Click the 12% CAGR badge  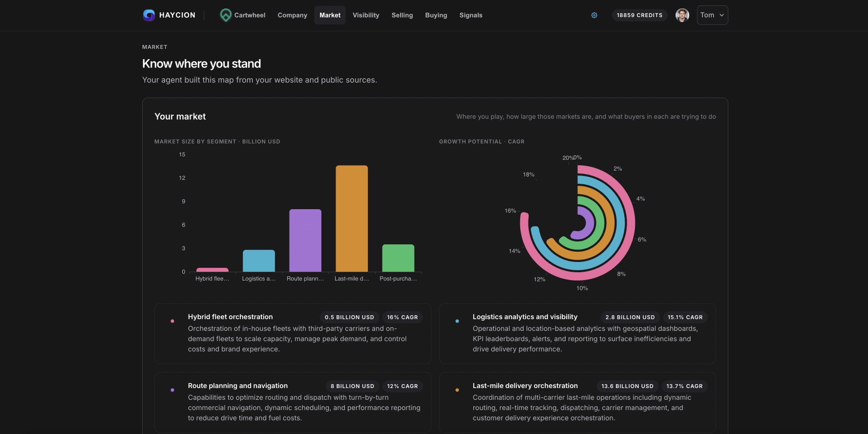pyautogui.click(x=402, y=386)
